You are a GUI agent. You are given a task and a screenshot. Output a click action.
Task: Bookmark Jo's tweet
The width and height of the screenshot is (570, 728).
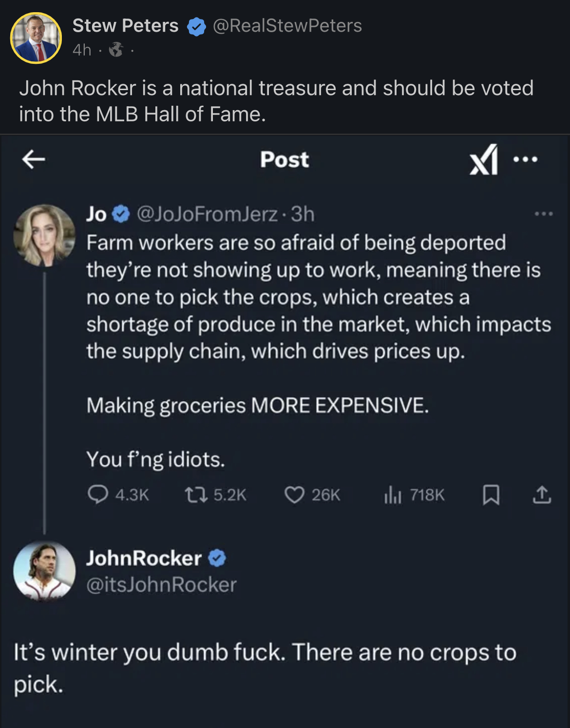(491, 495)
